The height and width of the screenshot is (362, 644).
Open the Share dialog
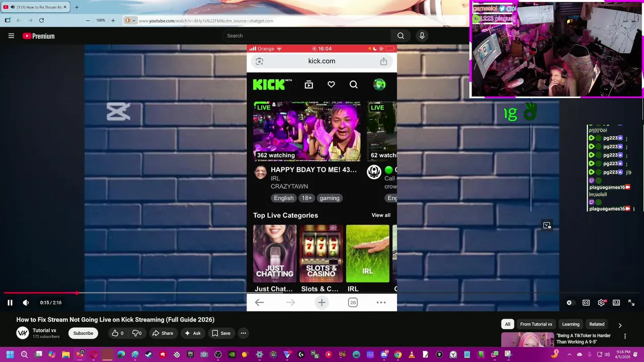tap(163, 333)
